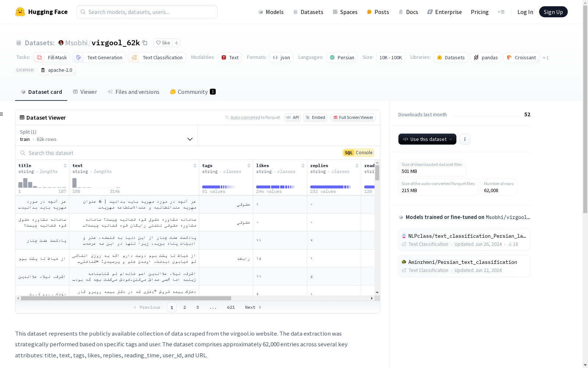The height and width of the screenshot is (368, 588).
Task: Open the Full Screen Viewer
Action: point(353,117)
